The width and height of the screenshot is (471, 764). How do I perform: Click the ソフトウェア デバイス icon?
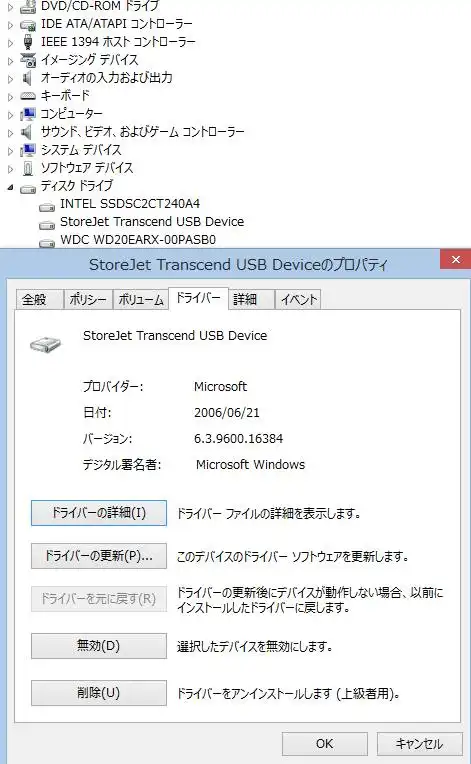click(28, 168)
